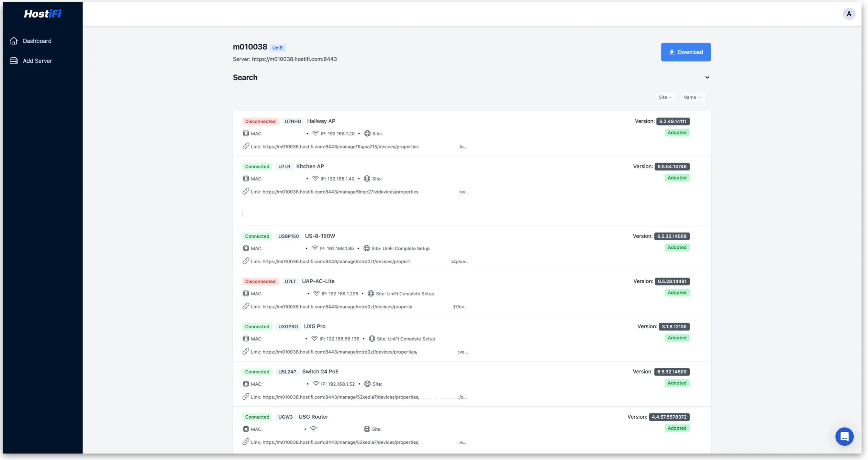Viewport: 868px width, 460px height.
Task: Click the Connected status badge for Switch 24 PoE
Action: pyautogui.click(x=257, y=372)
